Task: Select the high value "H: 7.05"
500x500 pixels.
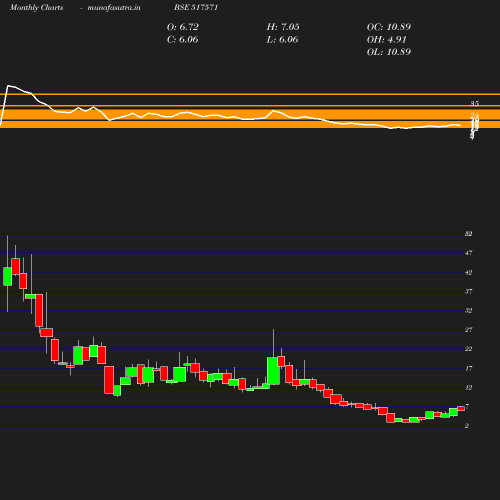Action: (x=283, y=27)
